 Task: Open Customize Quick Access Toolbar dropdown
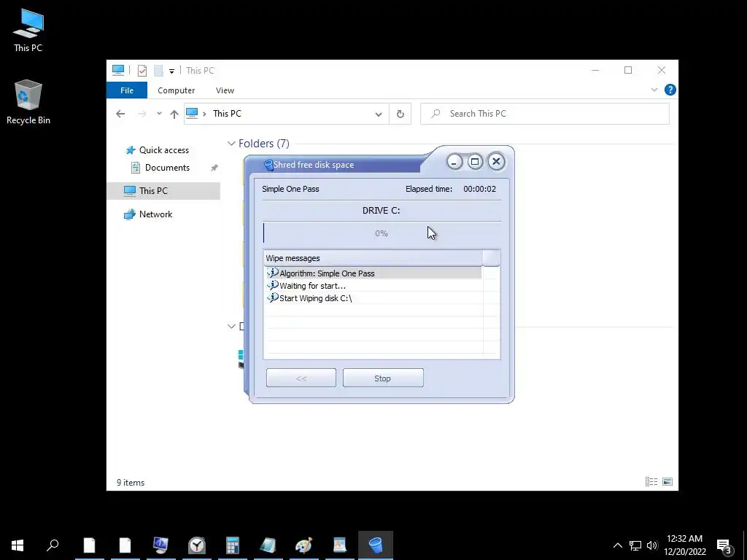[x=171, y=71]
